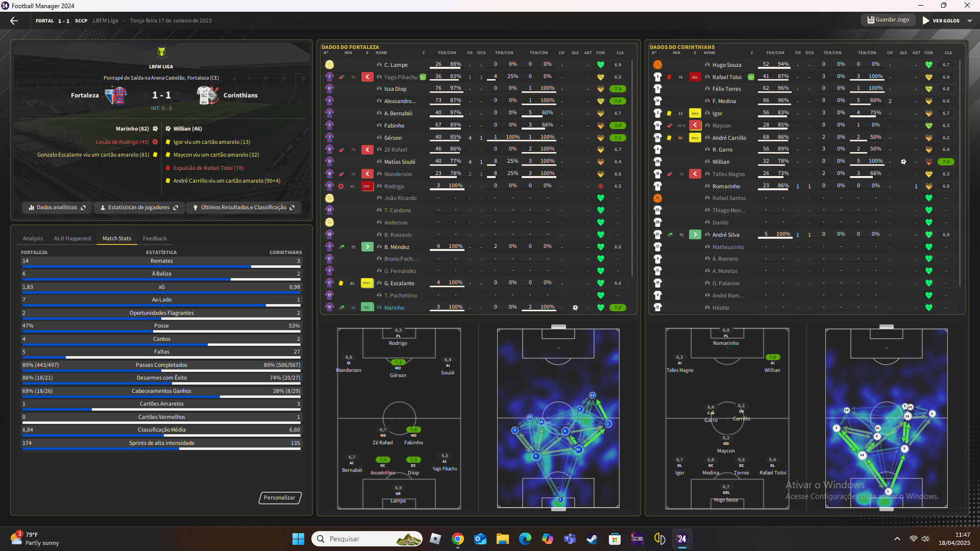Open the Windows Start menu
Screen dimensions: 980x551
[298, 539]
